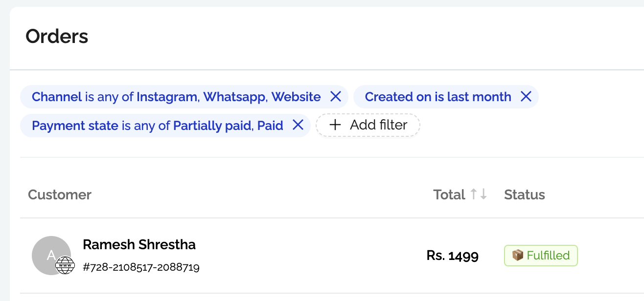Sort orders using the Total arrows icon
This screenshot has height=301, width=644.
(x=479, y=194)
